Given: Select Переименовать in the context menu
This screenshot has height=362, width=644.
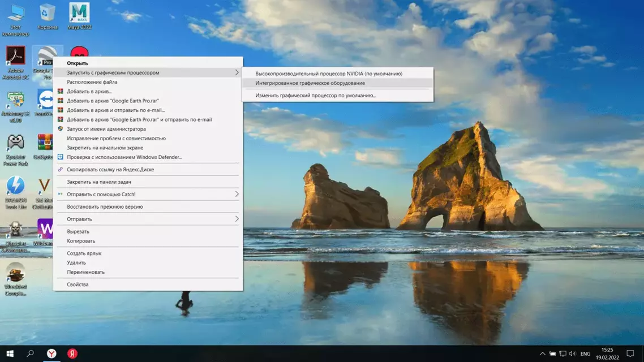Looking at the screenshot, I should 148,272.
